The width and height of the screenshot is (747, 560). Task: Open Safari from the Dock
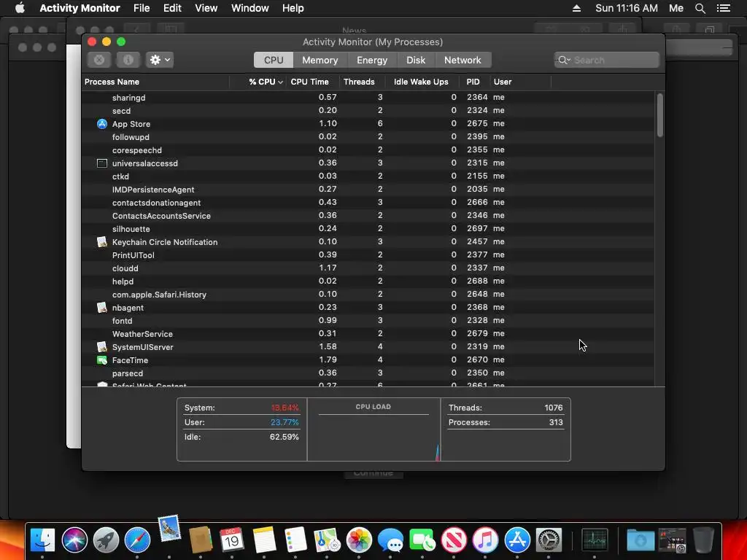[x=137, y=540]
